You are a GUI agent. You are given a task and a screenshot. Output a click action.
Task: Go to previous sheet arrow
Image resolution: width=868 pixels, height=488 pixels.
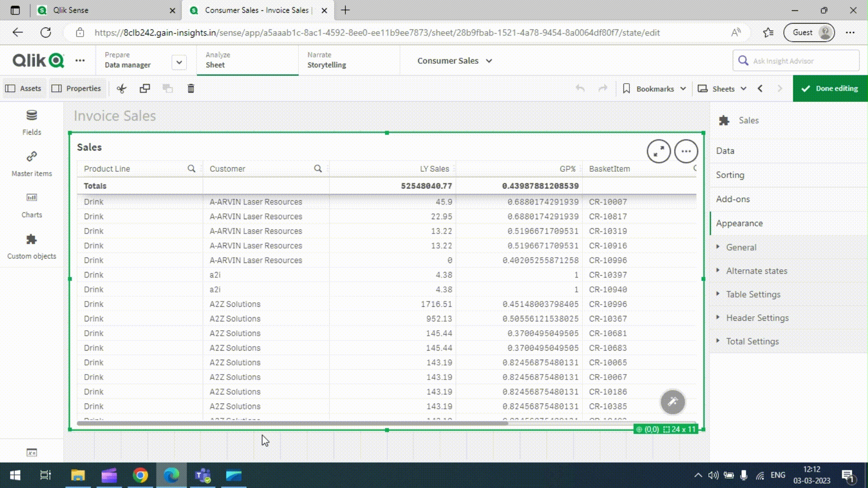pos(760,89)
